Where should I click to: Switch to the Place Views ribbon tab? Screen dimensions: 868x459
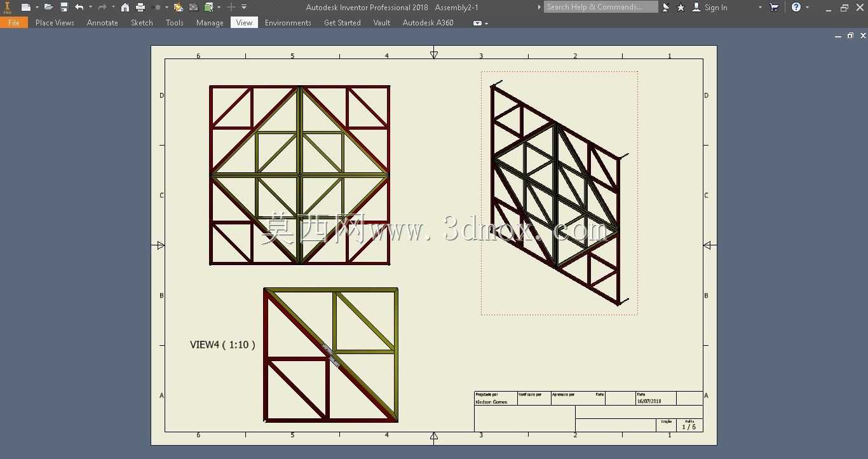tap(55, 23)
